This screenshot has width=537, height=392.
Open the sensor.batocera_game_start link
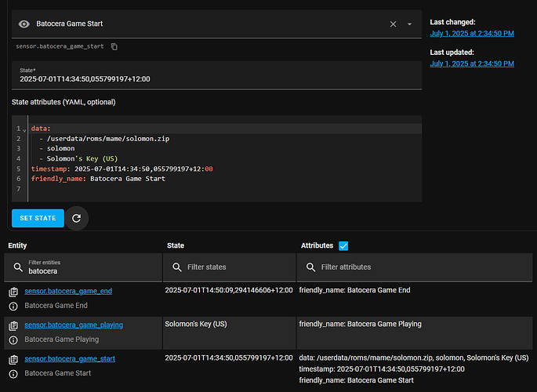tap(70, 359)
